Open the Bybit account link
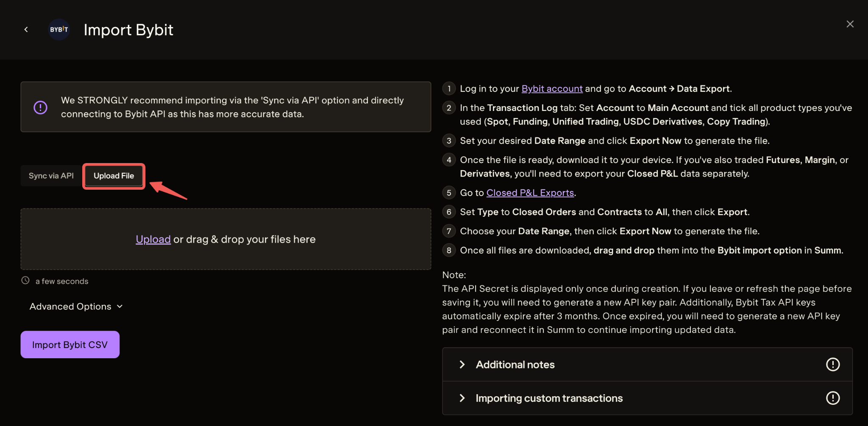 point(552,89)
